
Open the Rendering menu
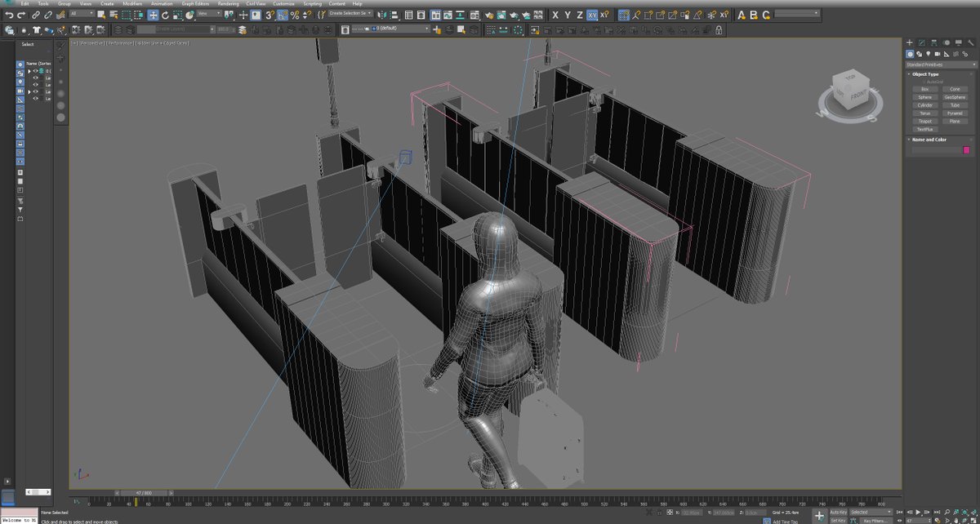pos(229,3)
